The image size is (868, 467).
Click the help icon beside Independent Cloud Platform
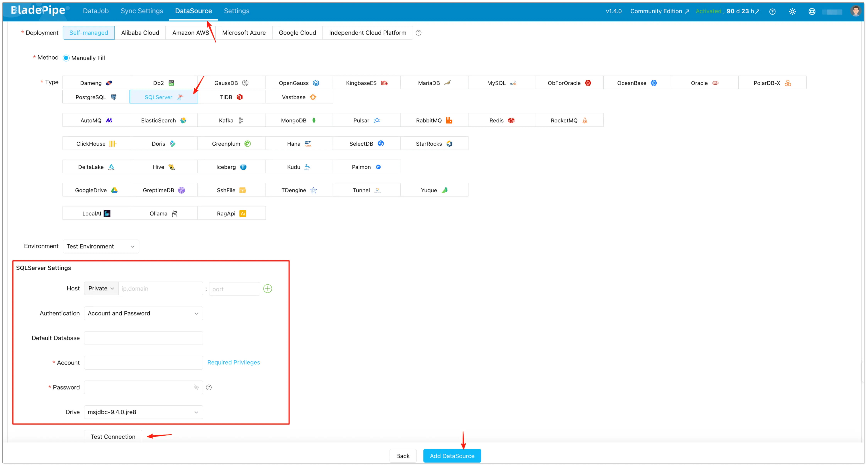(419, 33)
